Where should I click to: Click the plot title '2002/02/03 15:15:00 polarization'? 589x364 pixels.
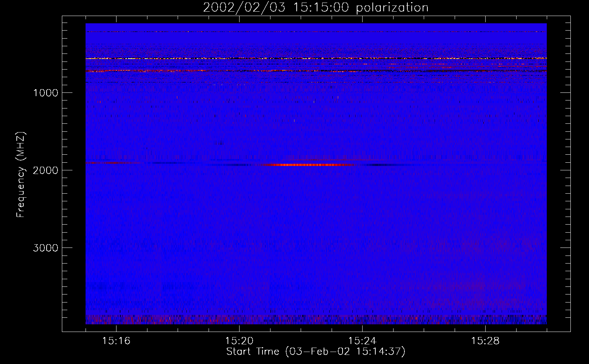tap(316, 8)
